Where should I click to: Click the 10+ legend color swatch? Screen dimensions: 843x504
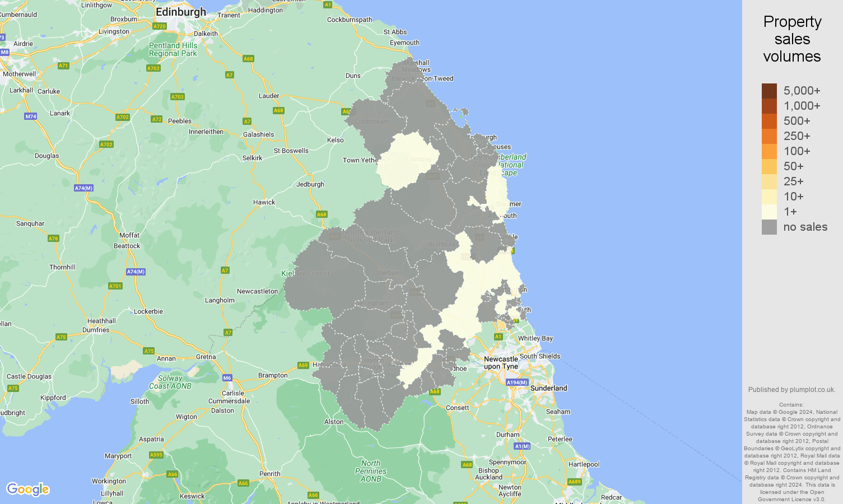(x=769, y=197)
